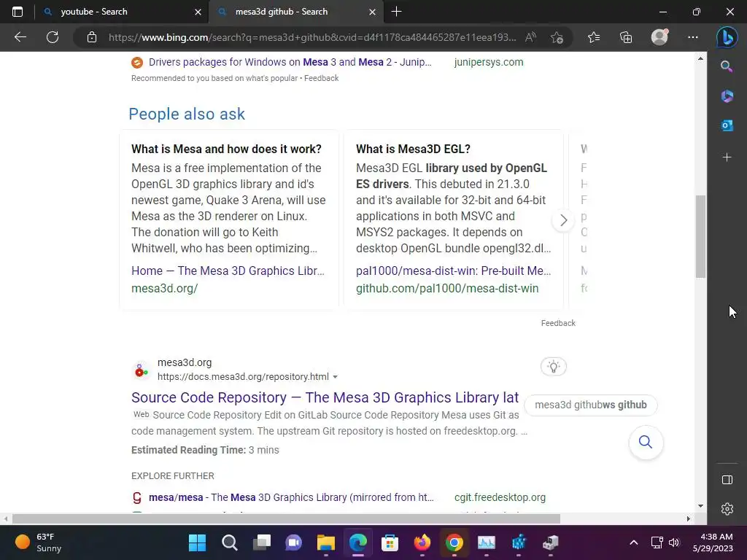
Task: Open Edge Settings and more menu
Action: [x=693, y=37]
